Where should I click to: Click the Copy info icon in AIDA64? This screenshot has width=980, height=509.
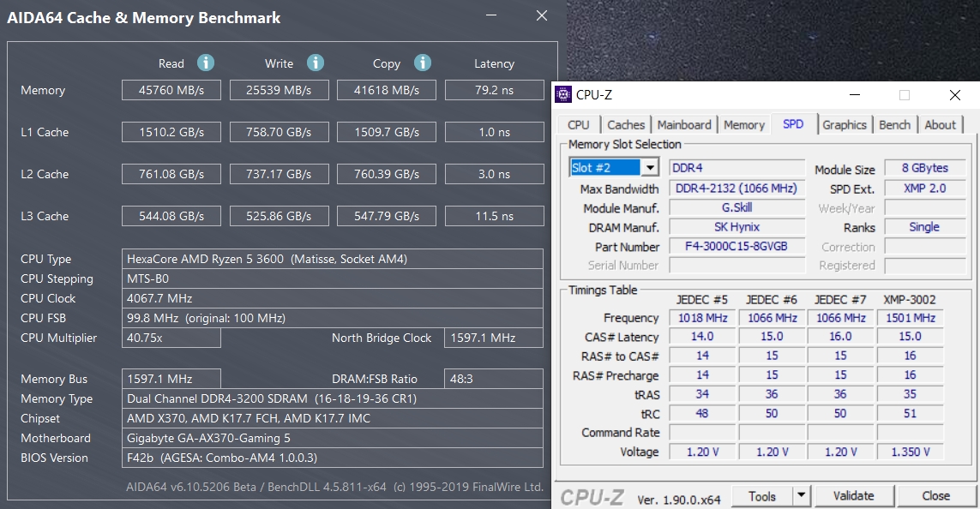click(423, 63)
